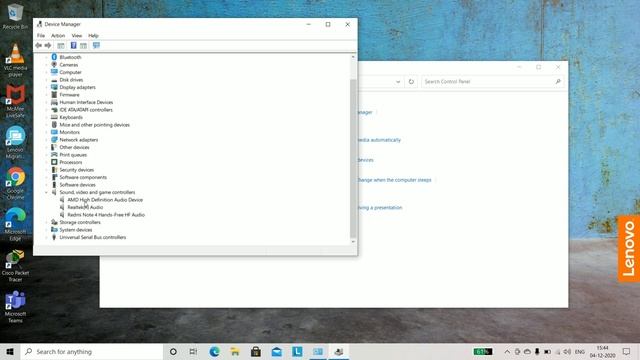Open the Action menu in Device Manager

tap(58, 36)
